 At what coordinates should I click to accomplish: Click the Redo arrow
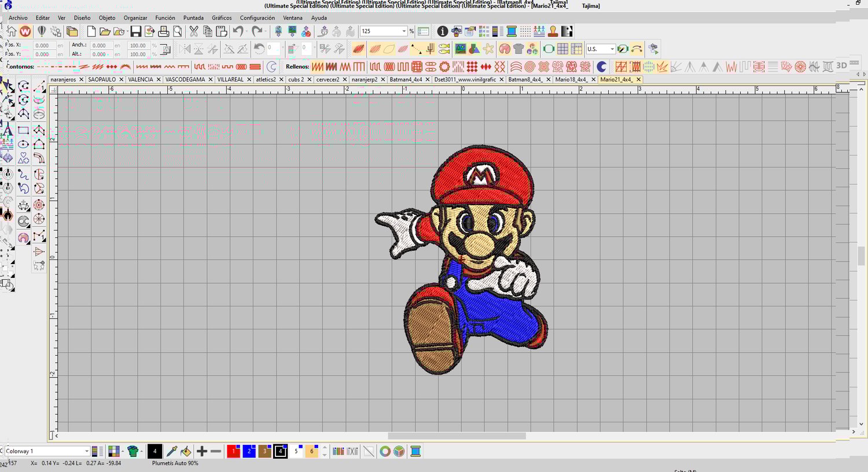[257, 31]
